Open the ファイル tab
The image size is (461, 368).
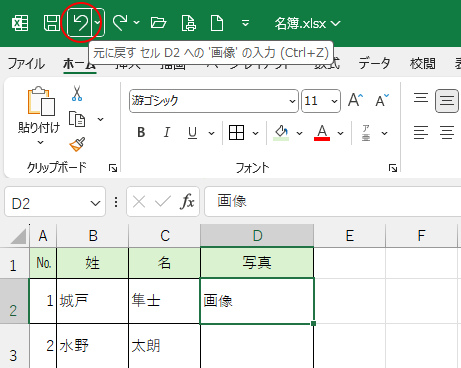click(26, 63)
